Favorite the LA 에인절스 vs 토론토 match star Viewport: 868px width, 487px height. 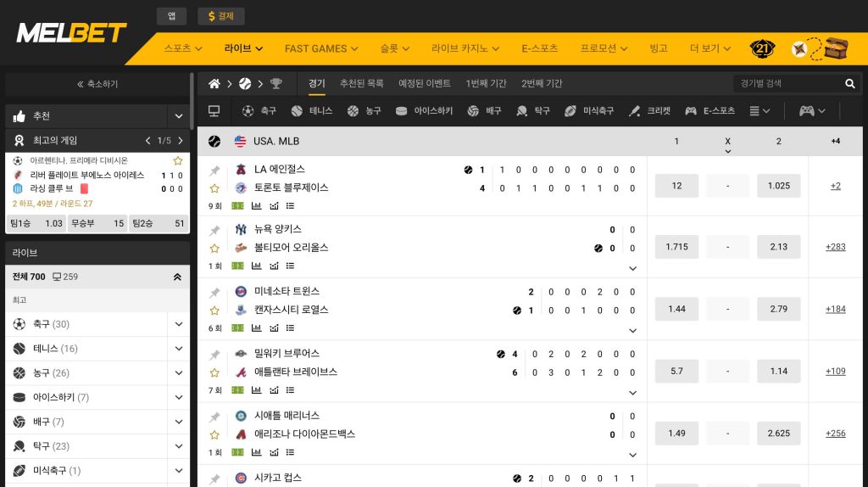coord(214,188)
